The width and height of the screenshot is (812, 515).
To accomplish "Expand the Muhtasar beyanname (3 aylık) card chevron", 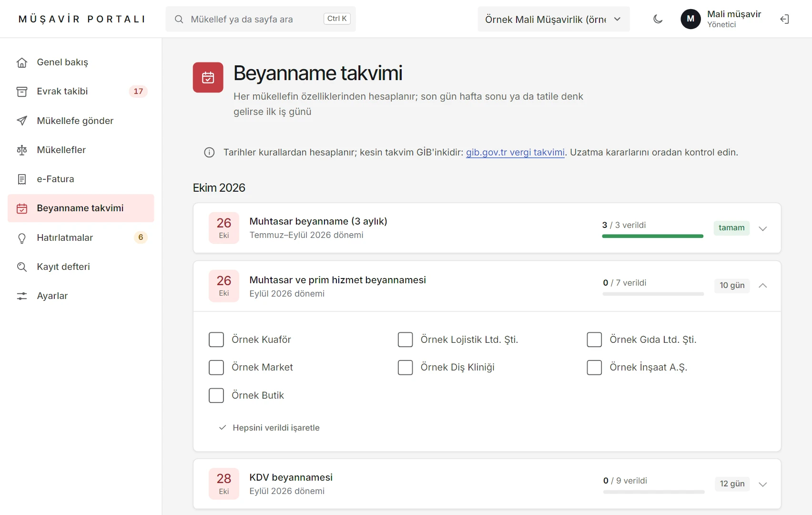I will tap(763, 228).
